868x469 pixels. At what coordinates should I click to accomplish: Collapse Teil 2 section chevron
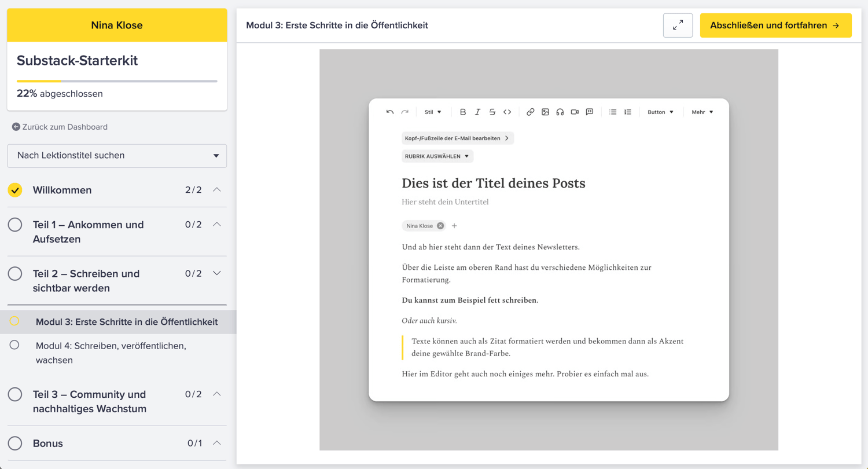[217, 273]
